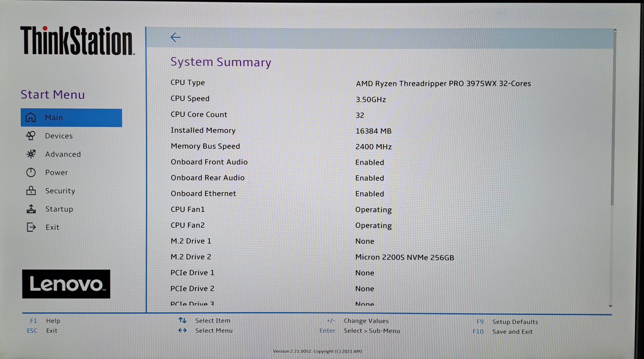Screen dimensions: 644x359
Task: Choose the Exit menu entry
Action: click(x=52, y=227)
